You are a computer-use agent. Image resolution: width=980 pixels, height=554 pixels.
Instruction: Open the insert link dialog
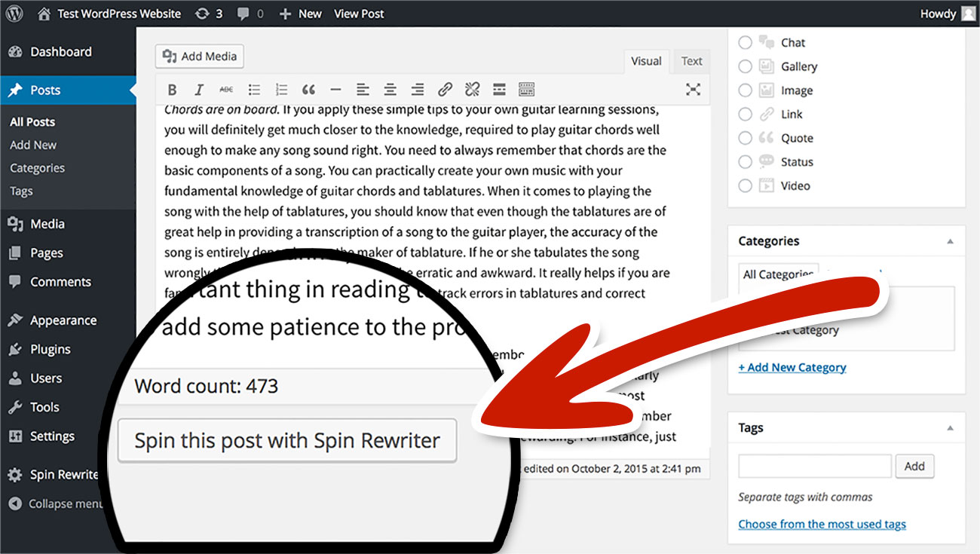click(x=445, y=89)
